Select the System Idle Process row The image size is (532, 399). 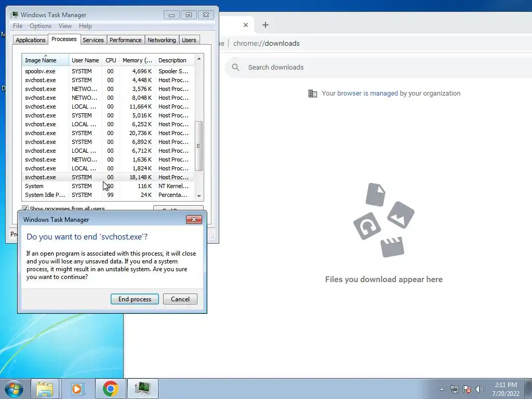click(x=108, y=195)
